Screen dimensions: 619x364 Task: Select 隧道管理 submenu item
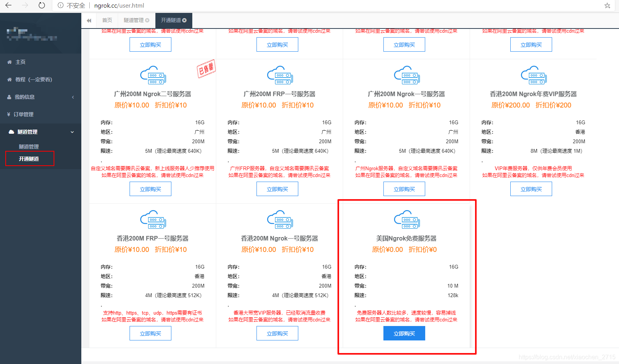click(29, 146)
